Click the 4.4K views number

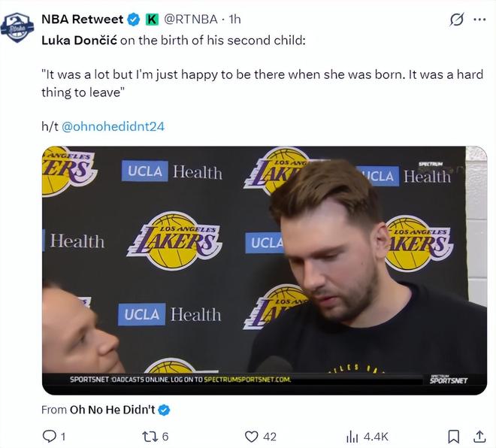coord(376,436)
